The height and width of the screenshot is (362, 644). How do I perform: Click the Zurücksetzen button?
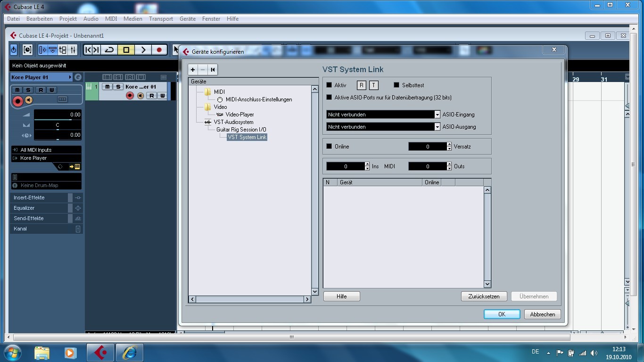[484, 296]
